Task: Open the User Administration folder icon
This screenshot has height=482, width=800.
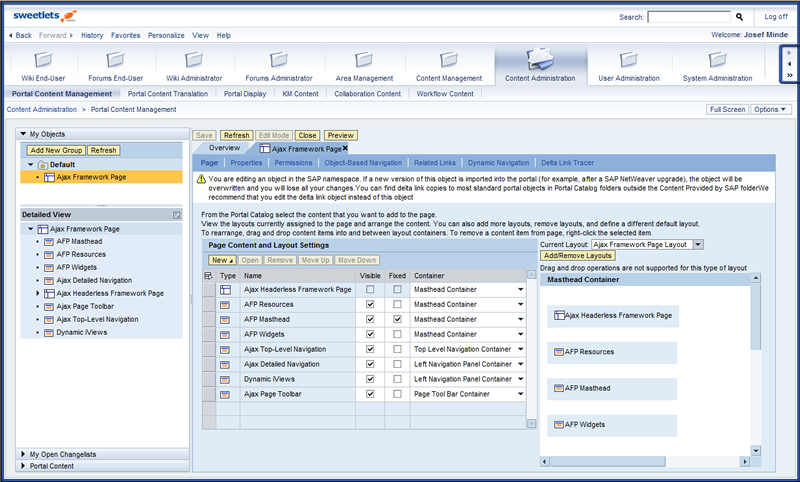Action: 629,60
